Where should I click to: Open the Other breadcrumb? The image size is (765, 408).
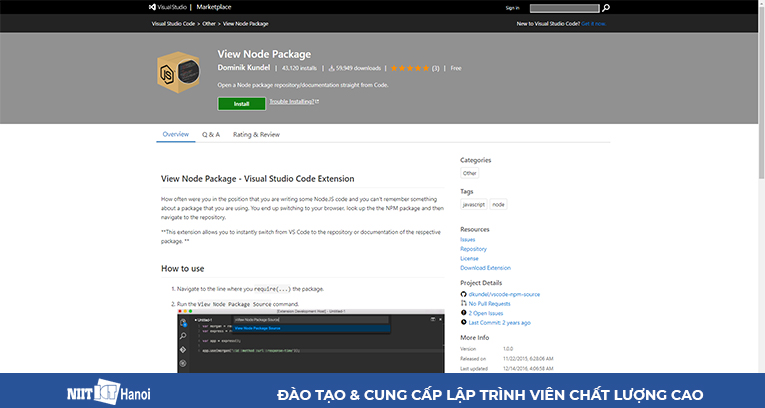209,23
